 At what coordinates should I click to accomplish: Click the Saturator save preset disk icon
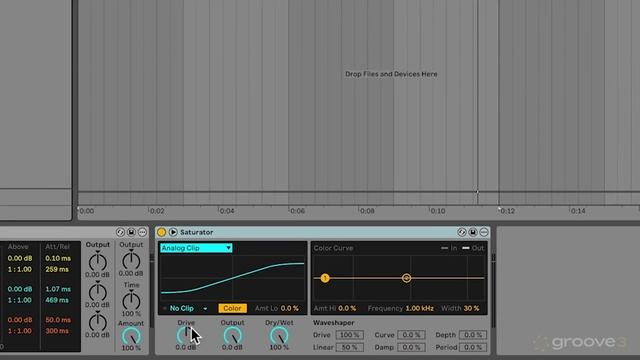click(x=473, y=232)
